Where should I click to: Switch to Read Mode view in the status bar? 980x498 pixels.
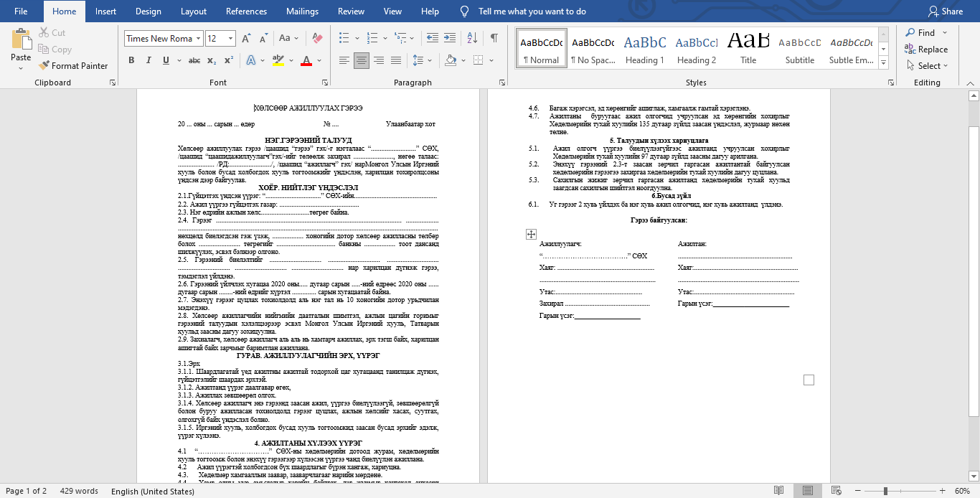779,491
